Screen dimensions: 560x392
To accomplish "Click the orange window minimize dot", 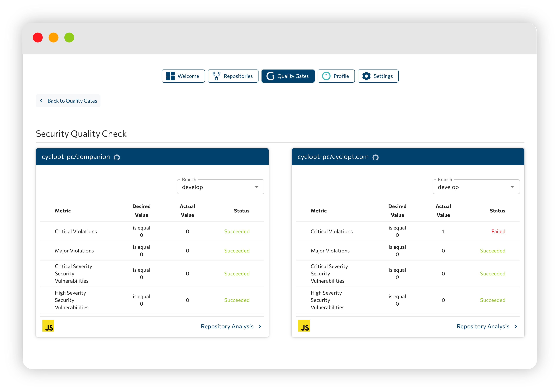I will pos(53,38).
